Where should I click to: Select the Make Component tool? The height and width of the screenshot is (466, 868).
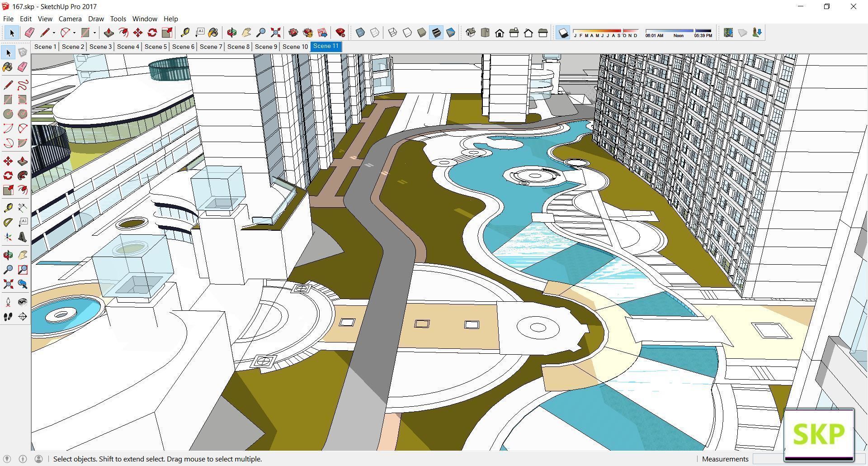pyautogui.click(x=22, y=52)
